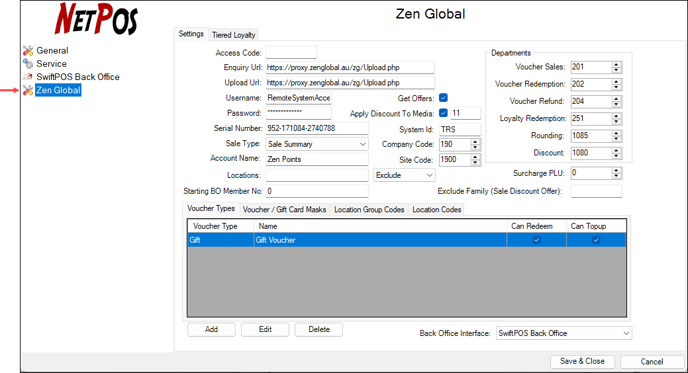Open the Service settings item
The height and width of the screenshot is (373, 688).
click(51, 64)
